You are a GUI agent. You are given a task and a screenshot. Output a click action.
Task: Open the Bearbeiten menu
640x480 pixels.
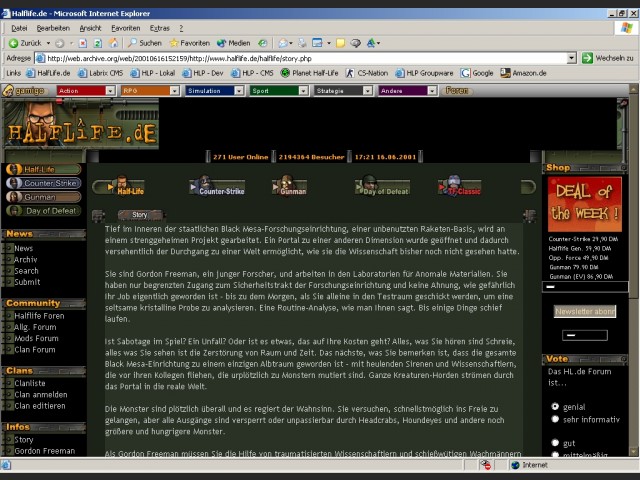(x=53, y=28)
